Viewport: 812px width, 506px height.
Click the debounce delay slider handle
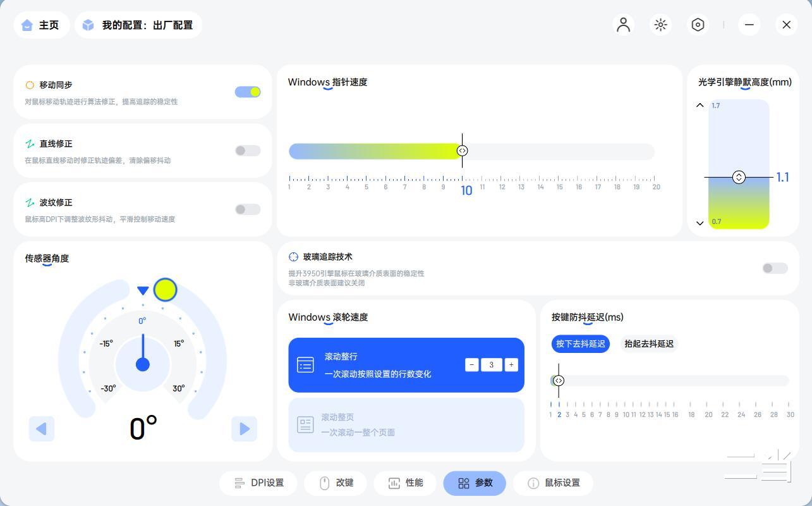point(559,381)
